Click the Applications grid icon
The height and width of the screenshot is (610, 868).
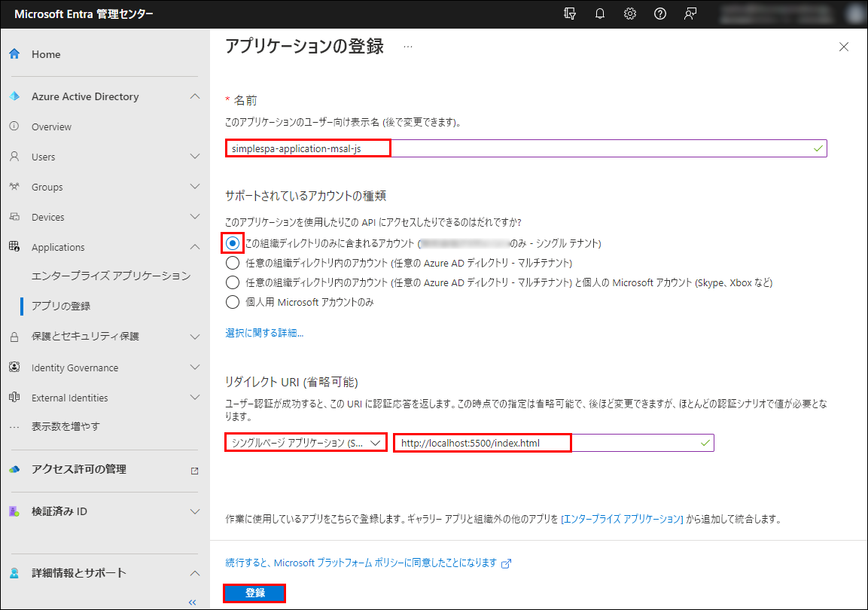point(14,246)
